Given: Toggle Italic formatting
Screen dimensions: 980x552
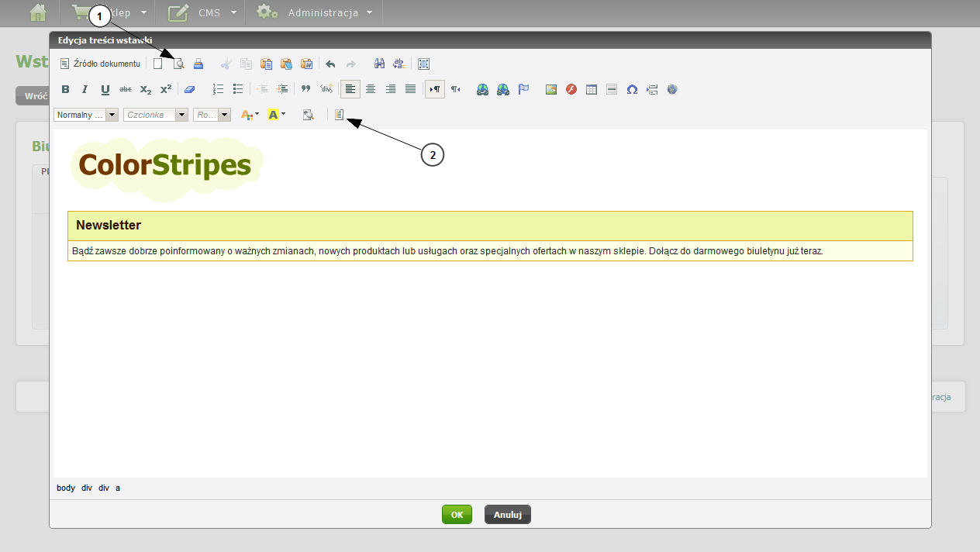Looking at the screenshot, I should 85,89.
